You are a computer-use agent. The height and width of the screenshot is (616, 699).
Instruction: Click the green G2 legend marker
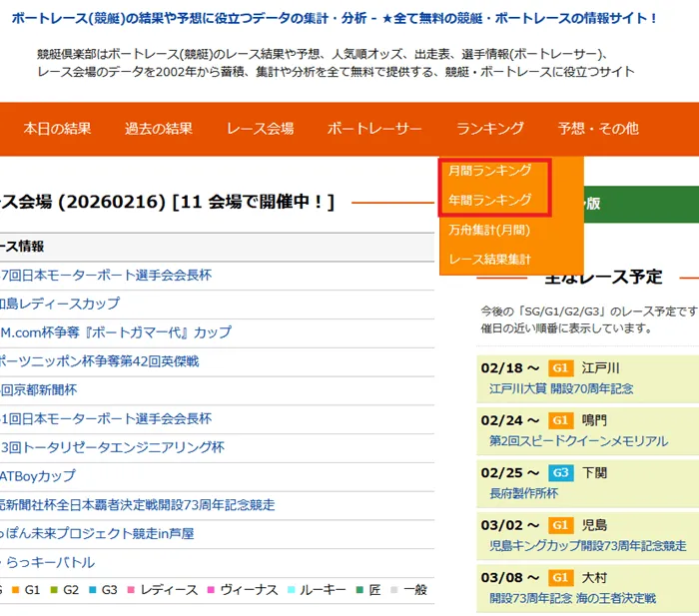tap(50, 590)
